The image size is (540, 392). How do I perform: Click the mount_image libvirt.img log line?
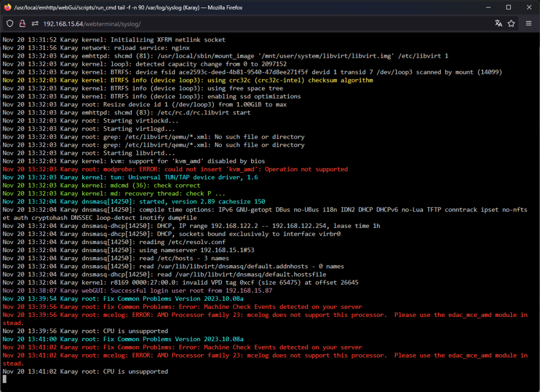226,56
